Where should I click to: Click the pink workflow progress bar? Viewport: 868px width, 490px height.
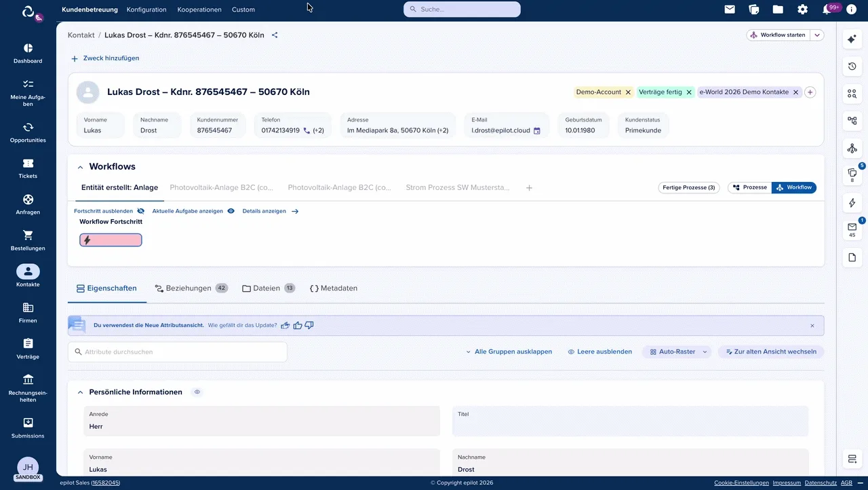pyautogui.click(x=111, y=240)
